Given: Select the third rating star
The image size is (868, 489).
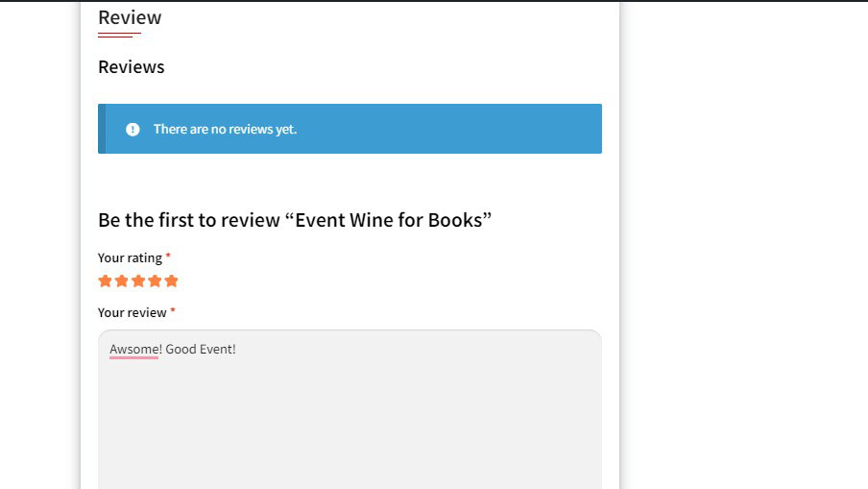Looking at the screenshot, I should (138, 281).
